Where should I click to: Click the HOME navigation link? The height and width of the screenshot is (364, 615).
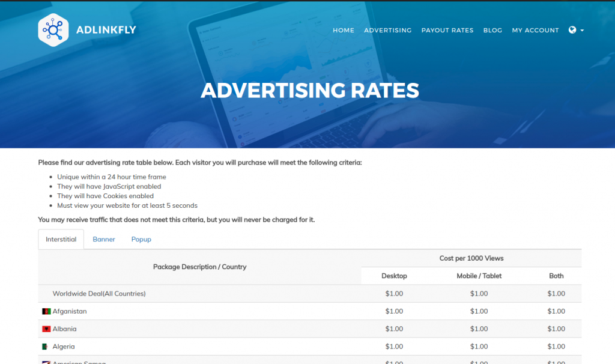[x=343, y=30]
